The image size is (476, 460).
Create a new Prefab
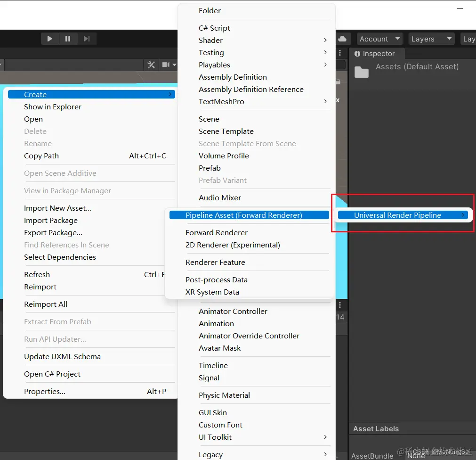257,168
